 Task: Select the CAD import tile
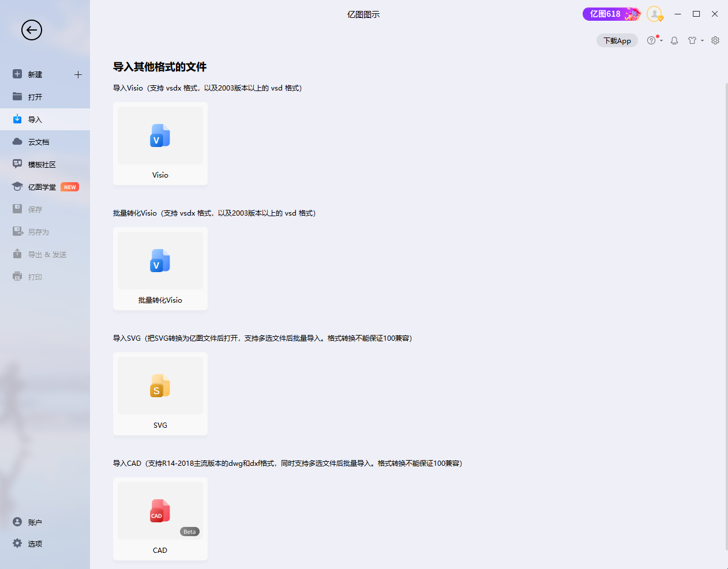[160, 519]
